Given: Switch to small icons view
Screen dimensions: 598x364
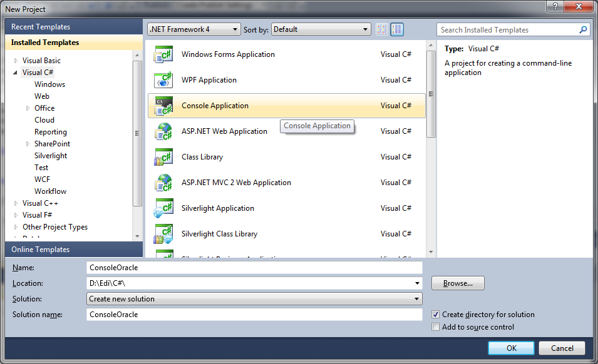Looking at the screenshot, I should pos(382,29).
